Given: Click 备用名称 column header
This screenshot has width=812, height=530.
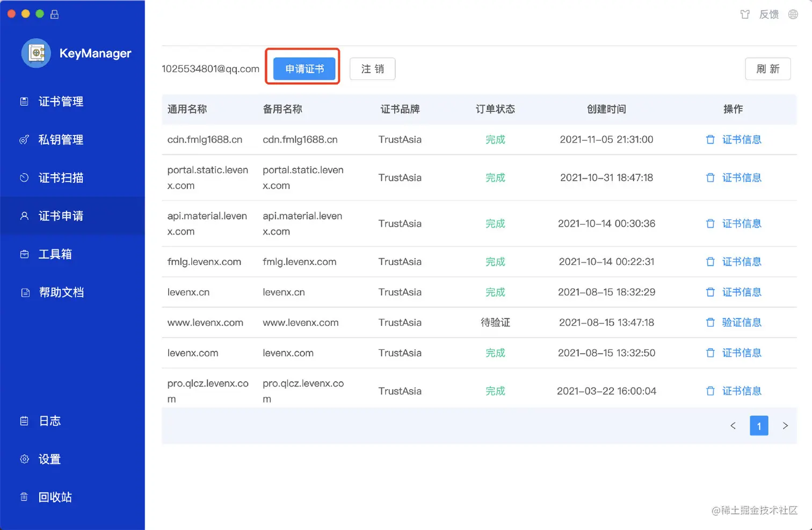Looking at the screenshot, I should point(282,109).
